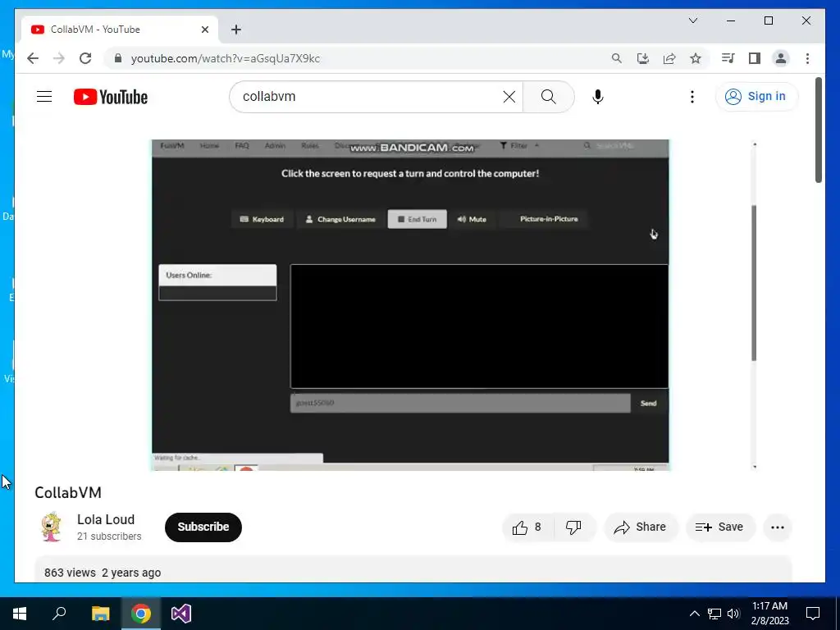Click the Chrome taskbar icon
Image resolution: width=840 pixels, height=630 pixels.
point(141,614)
